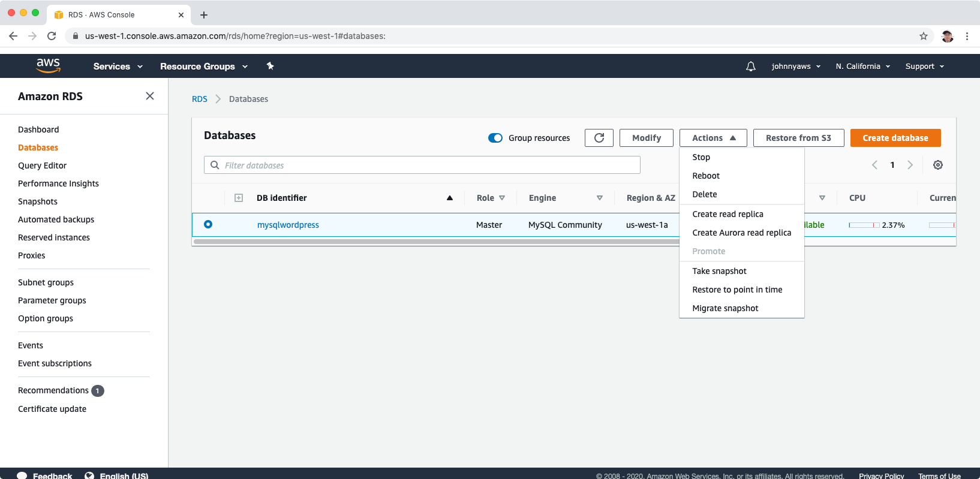Image resolution: width=980 pixels, height=479 pixels.
Task: Click the refresh databases button
Action: point(599,138)
